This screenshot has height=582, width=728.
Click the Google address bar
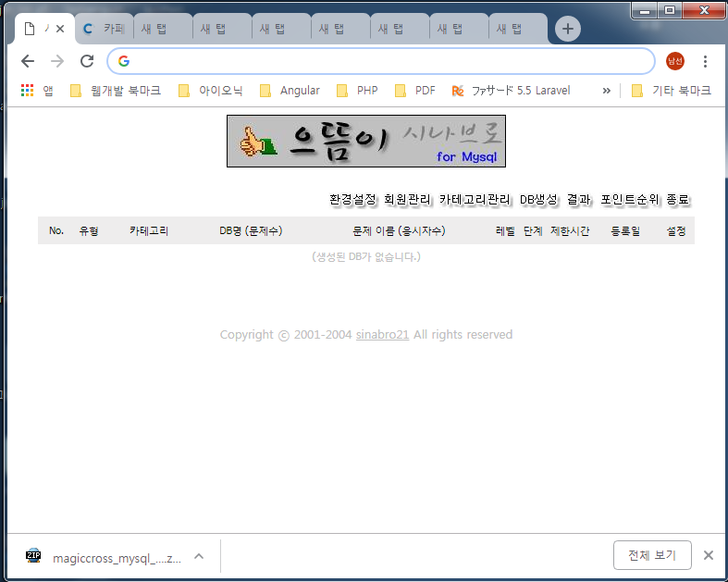[381, 61]
